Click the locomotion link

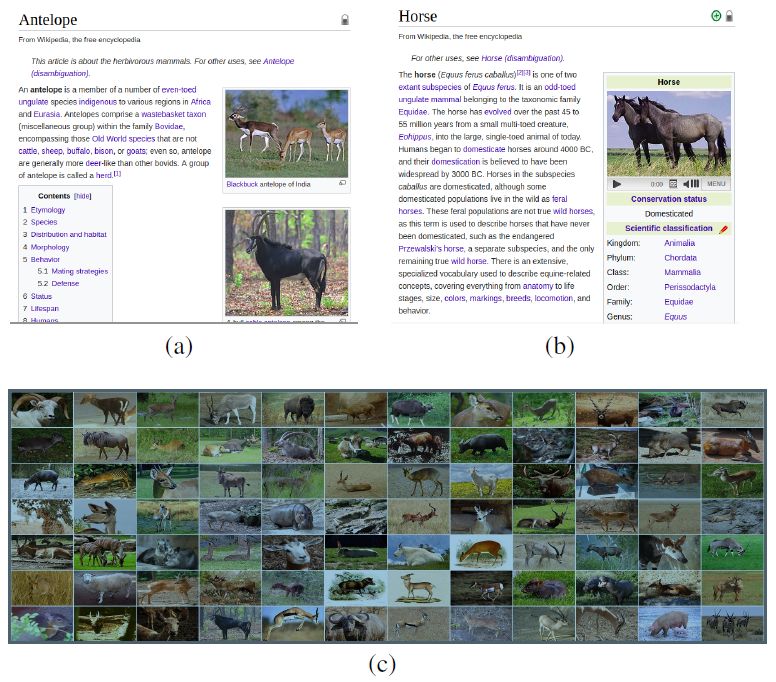coord(554,298)
